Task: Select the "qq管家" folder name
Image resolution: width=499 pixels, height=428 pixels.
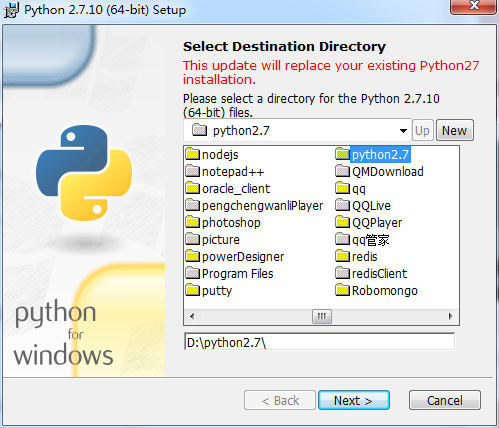Action: coord(371,240)
